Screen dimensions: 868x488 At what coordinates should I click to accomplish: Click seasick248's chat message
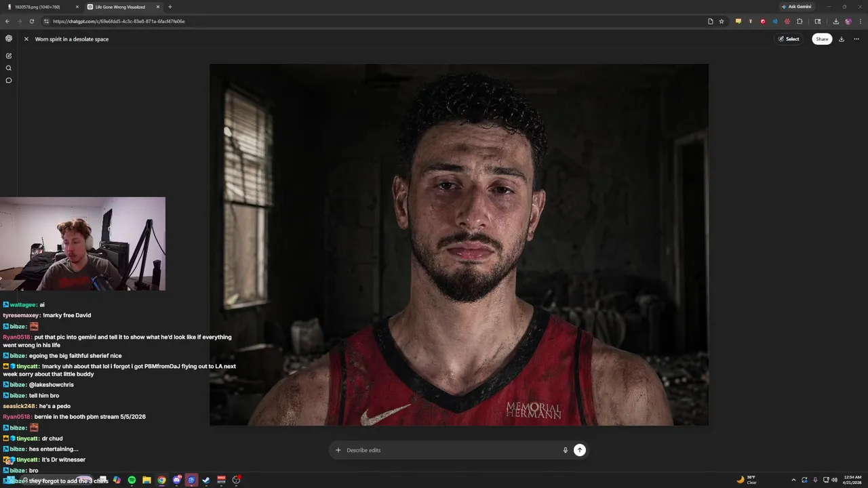(x=37, y=406)
